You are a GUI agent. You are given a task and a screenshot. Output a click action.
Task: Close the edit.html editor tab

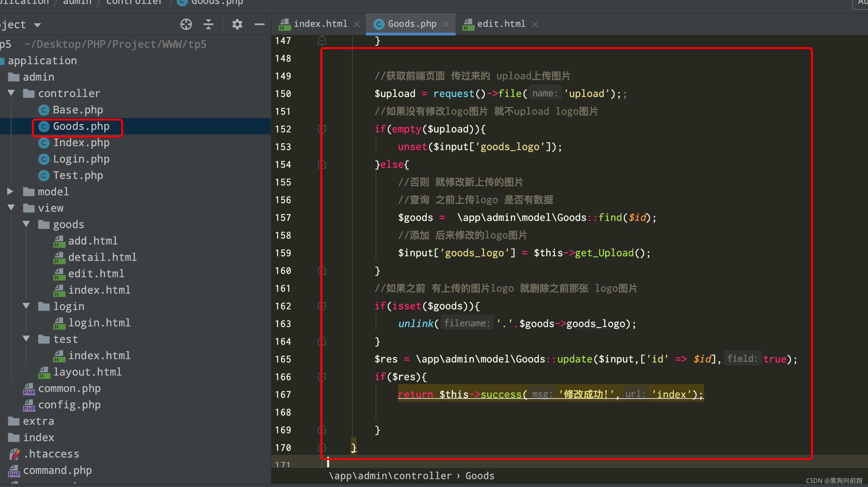[x=535, y=24]
